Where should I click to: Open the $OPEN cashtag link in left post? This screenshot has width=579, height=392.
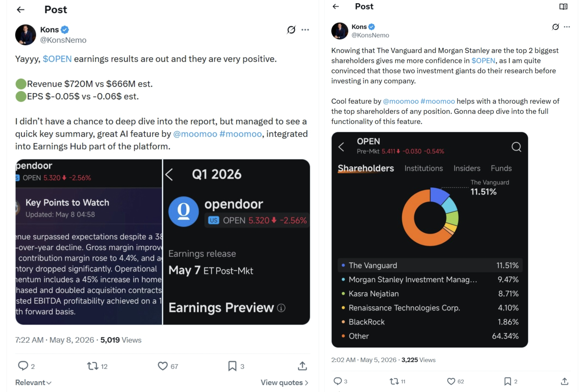57,59
